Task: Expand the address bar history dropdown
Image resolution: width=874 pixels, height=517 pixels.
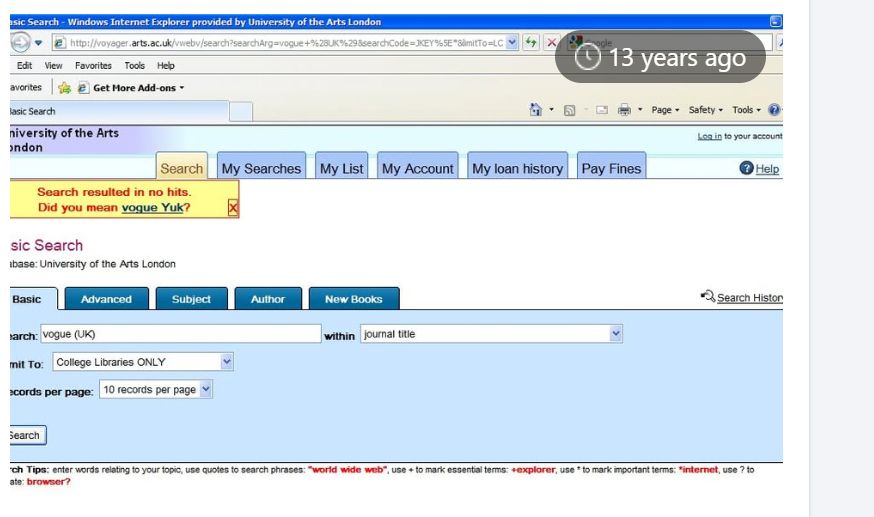Action: 512,42
